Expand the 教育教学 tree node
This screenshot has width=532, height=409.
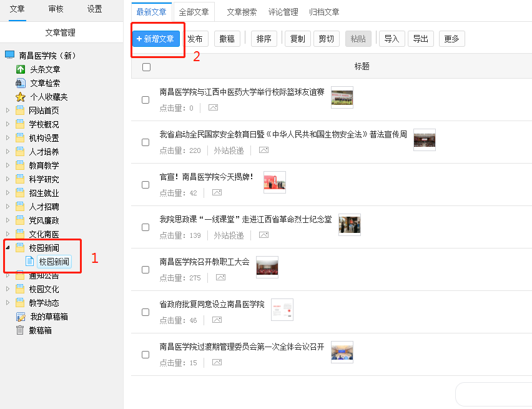click(x=7, y=165)
